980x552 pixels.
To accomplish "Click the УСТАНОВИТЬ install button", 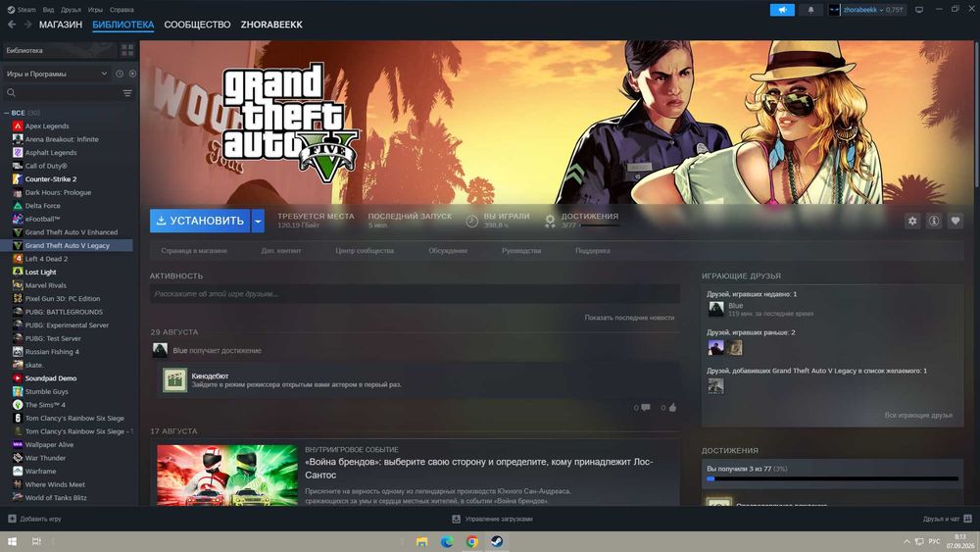I will (x=200, y=221).
